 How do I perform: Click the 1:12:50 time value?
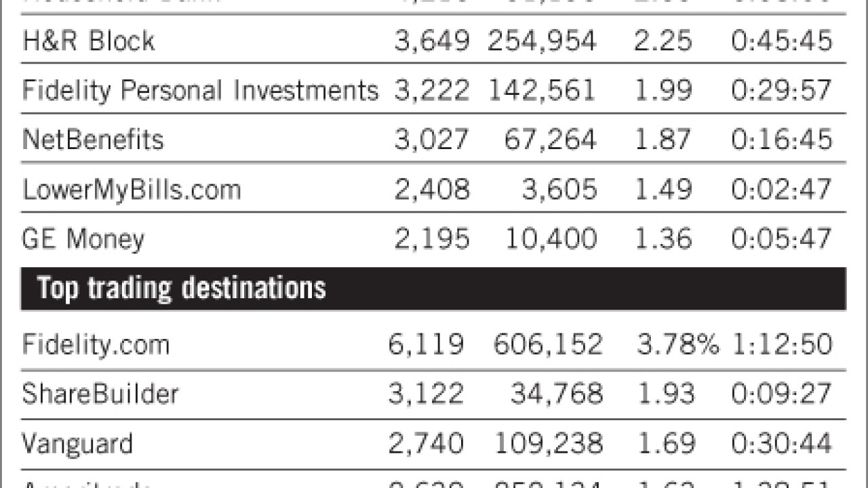(x=781, y=345)
